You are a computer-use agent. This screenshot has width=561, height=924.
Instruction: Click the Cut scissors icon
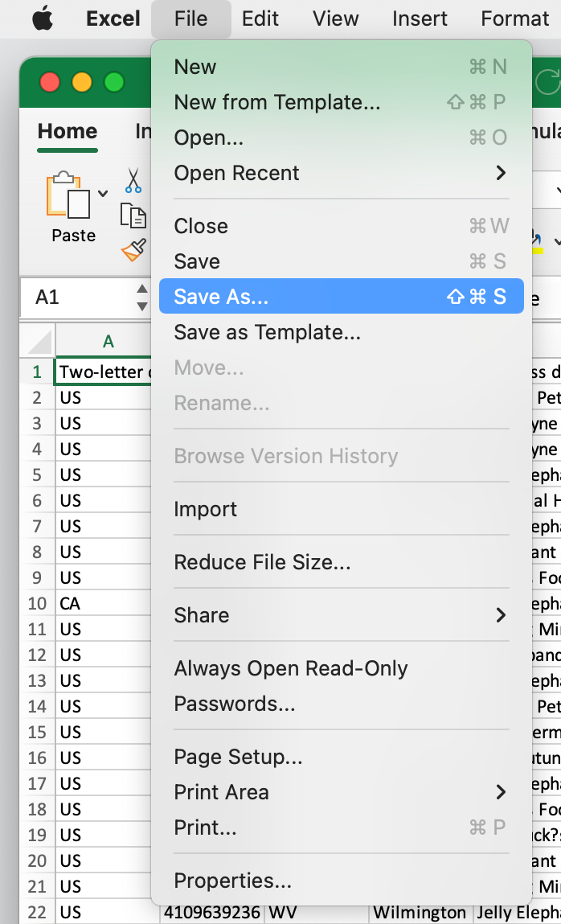(133, 180)
